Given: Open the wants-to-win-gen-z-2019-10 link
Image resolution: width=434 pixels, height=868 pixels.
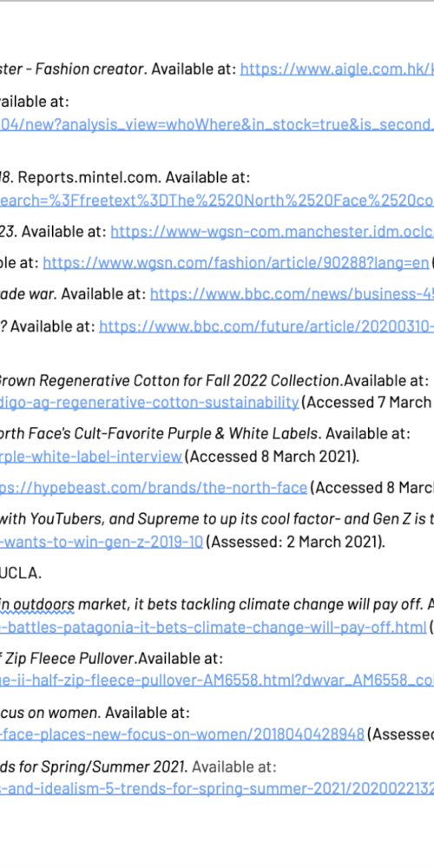Looking at the screenshot, I should click(102, 541).
